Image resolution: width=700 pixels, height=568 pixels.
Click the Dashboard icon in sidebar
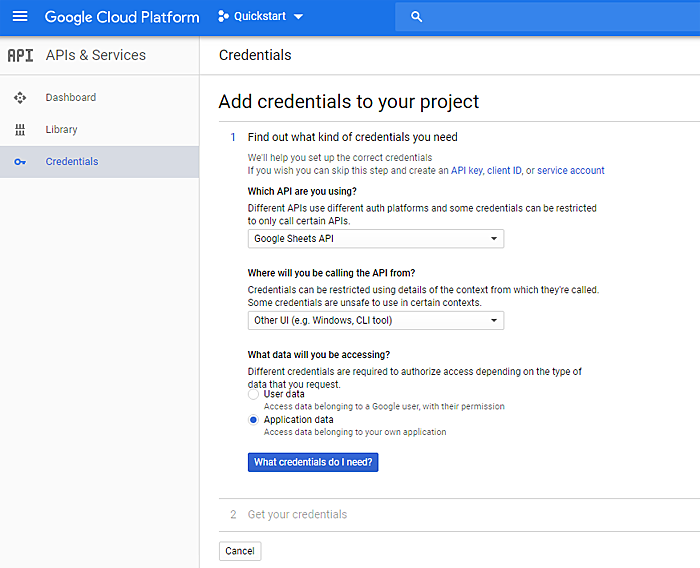[x=20, y=98]
